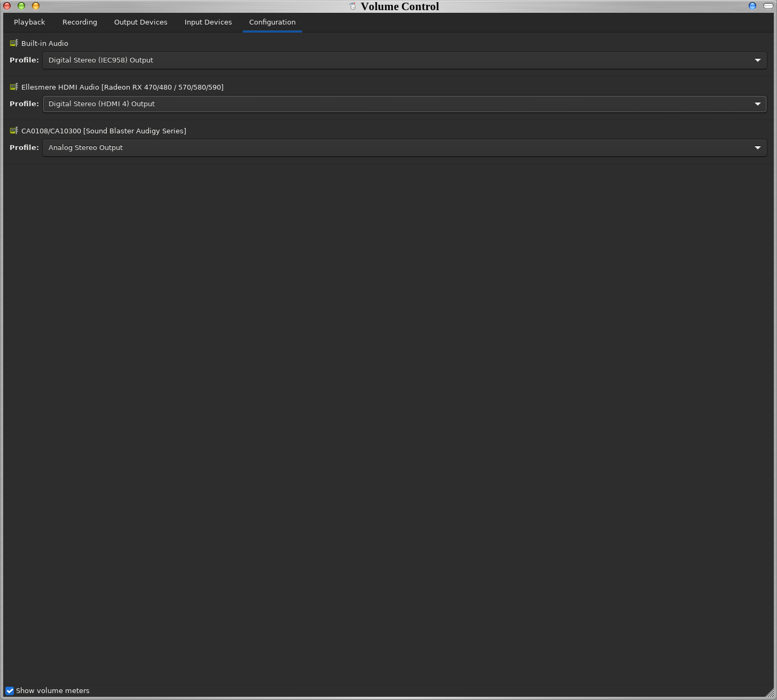
Task: Click the 'Sound Blaster Audigy Series' device name
Action: coord(104,131)
